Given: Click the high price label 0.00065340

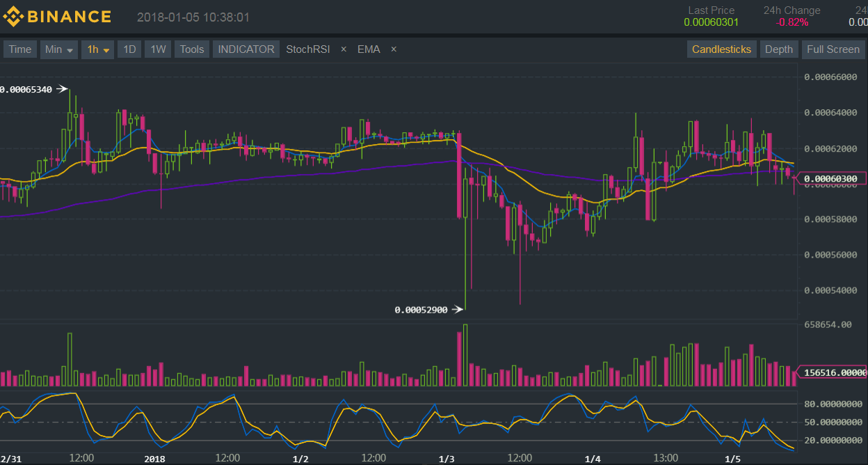Looking at the screenshot, I should point(27,89).
